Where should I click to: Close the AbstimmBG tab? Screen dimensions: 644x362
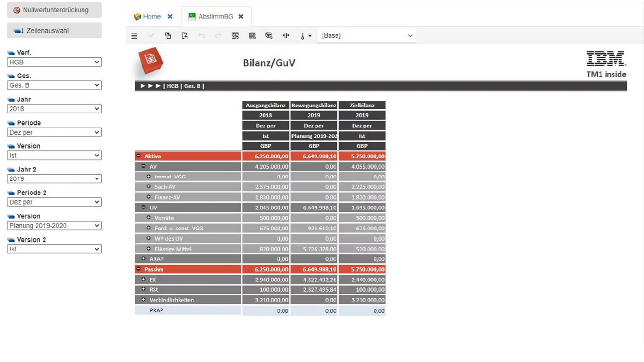point(241,17)
